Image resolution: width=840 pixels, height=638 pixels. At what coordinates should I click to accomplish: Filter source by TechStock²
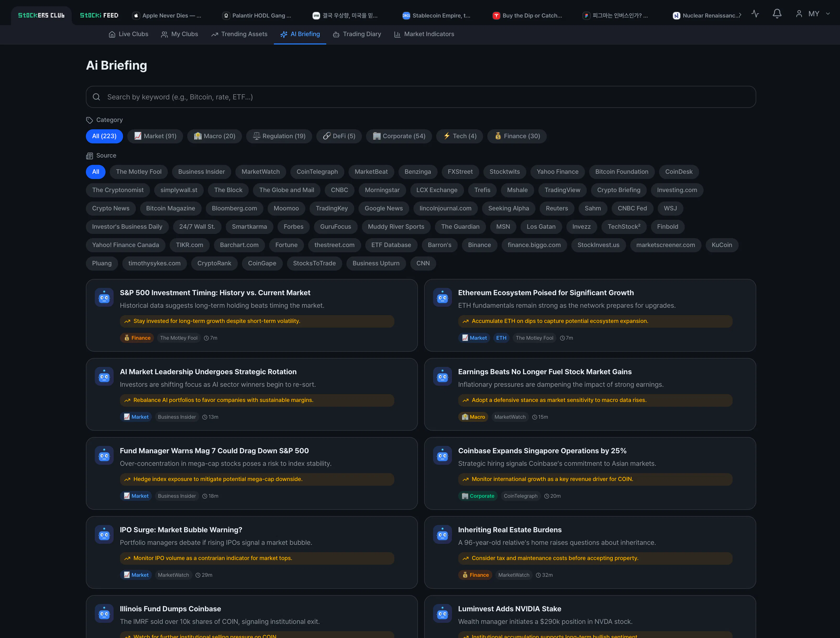[624, 227]
